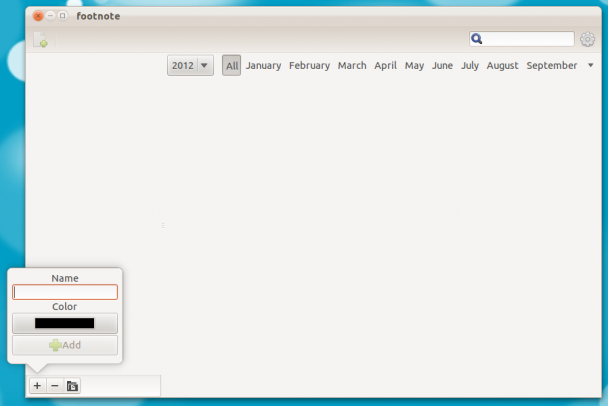Switch to the March tab
Viewport: 608px width, 406px height.
click(352, 66)
